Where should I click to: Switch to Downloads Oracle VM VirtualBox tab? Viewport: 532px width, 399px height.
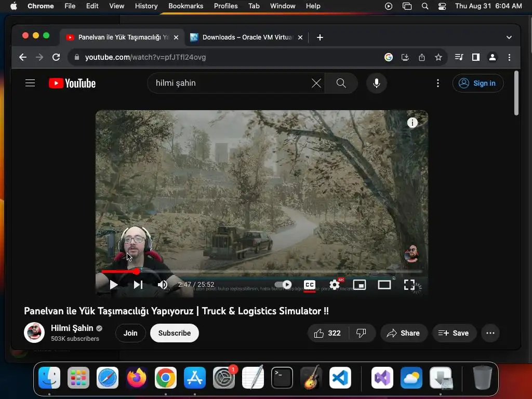coord(246,37)
